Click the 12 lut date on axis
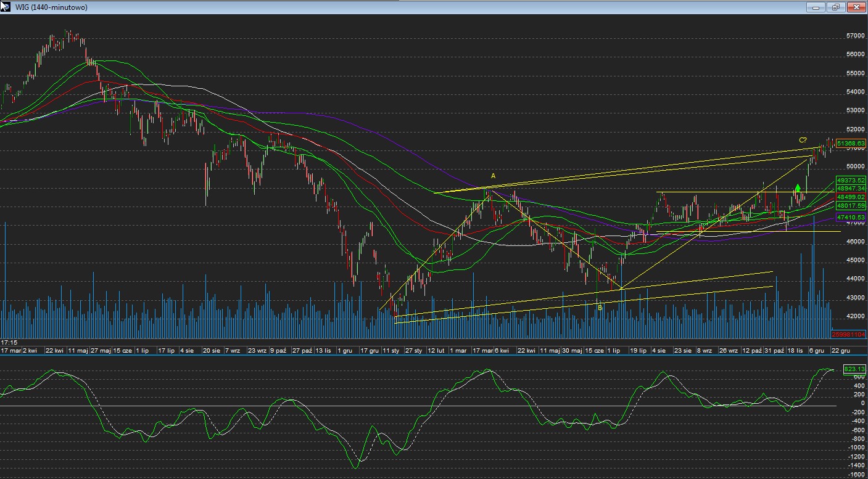Image resolution: width=868 pixels, height=479 pixels. point(436,350)
